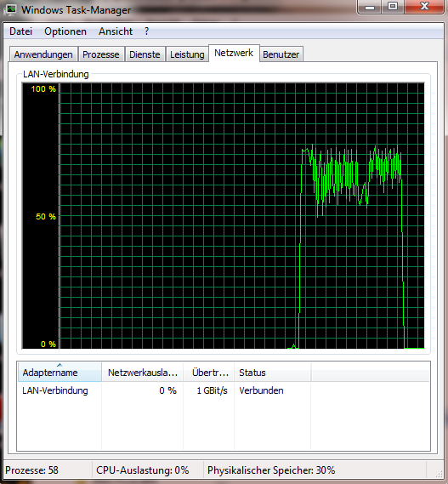The image size is (448, 484).
Task: Click the Netzwerkauslastung column header
Action: tap(143, 373)
